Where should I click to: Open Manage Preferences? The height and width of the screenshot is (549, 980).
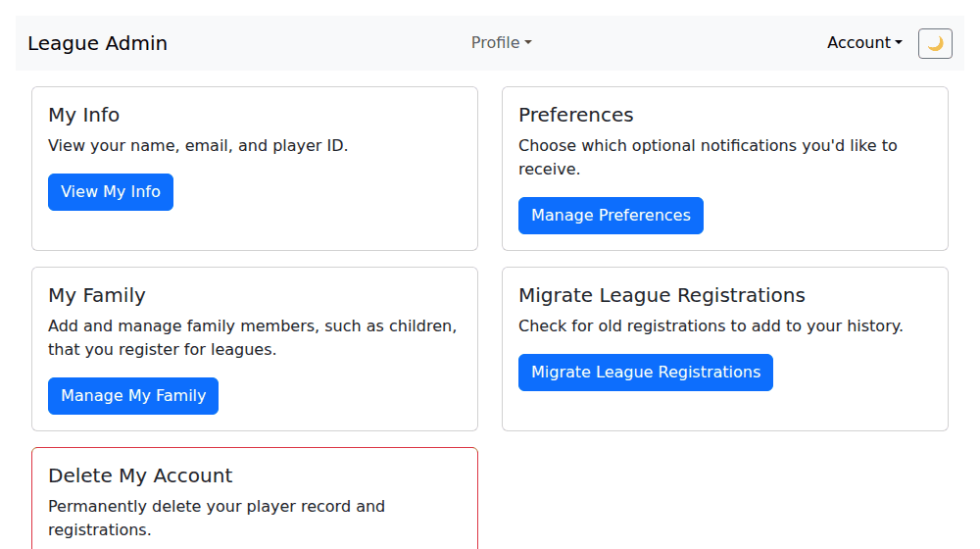click(611, 216)
